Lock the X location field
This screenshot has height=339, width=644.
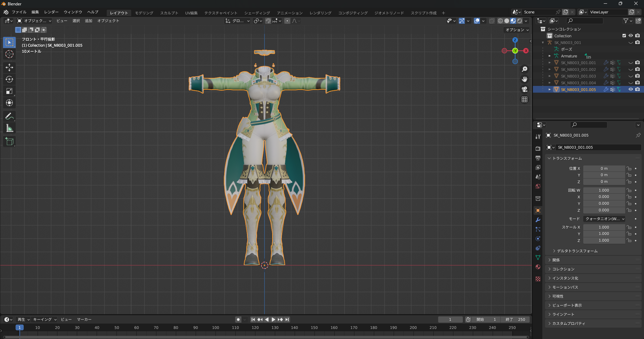tap(629, 168)
